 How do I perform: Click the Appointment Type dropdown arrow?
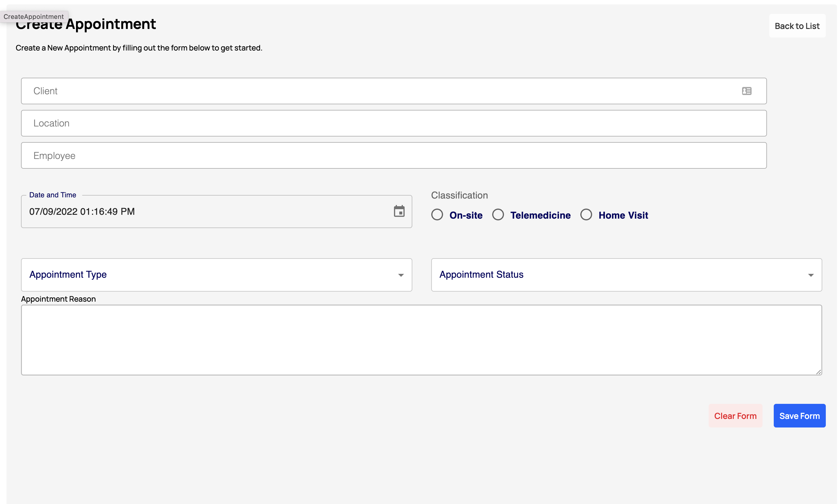[x=400, y=275]
